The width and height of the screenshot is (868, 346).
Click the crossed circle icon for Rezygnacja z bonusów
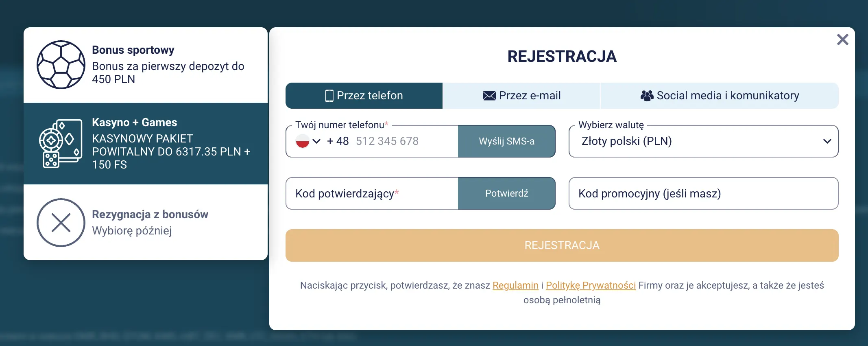pyautogui.click(x=61, y=223)
